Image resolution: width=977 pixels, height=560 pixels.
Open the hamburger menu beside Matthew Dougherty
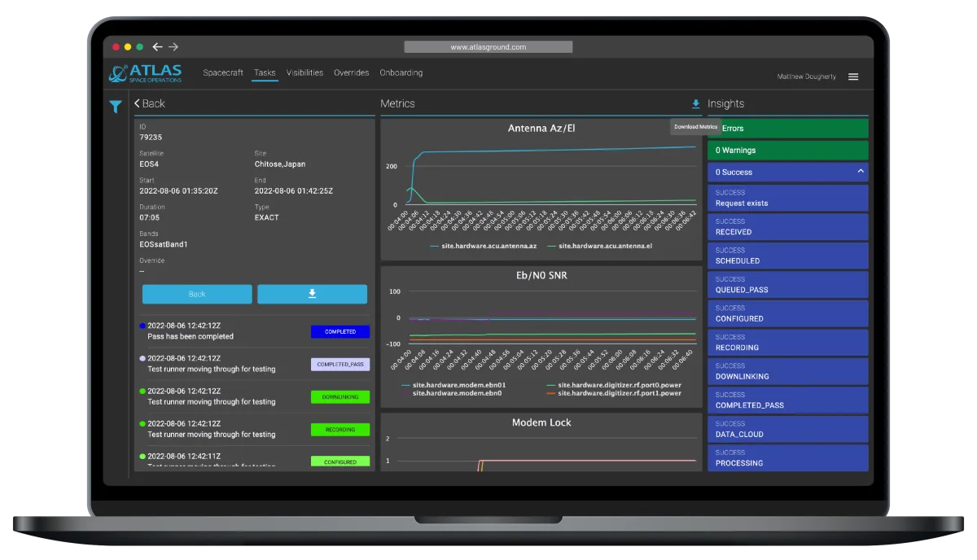[853, 77]
